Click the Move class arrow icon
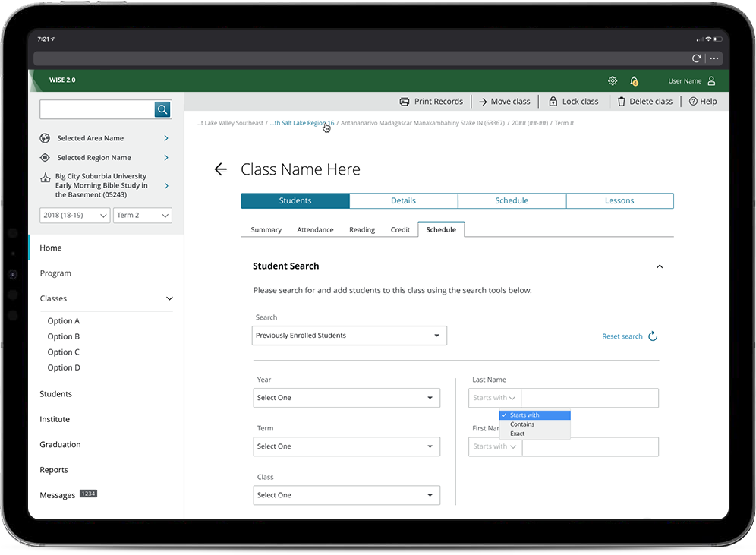 (483, 102)
